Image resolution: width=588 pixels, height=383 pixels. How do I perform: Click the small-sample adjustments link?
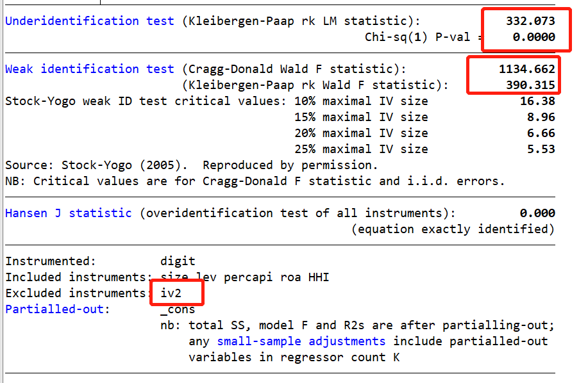(301, 341)
